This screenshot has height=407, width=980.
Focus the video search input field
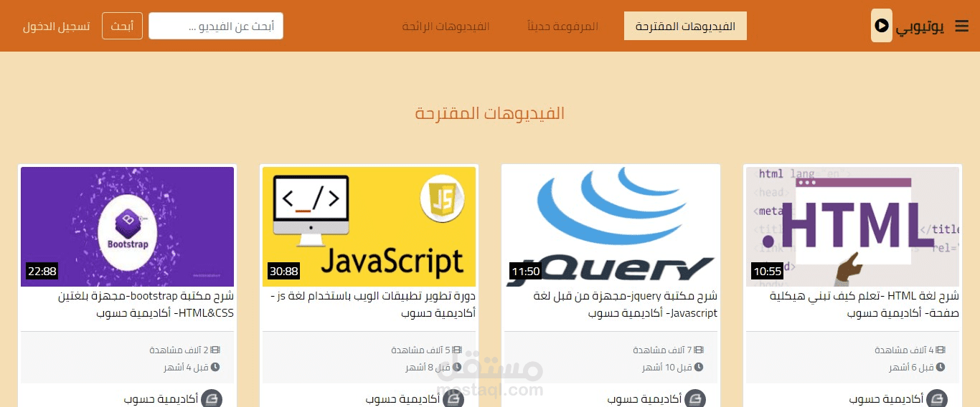(x=216, y=26)
